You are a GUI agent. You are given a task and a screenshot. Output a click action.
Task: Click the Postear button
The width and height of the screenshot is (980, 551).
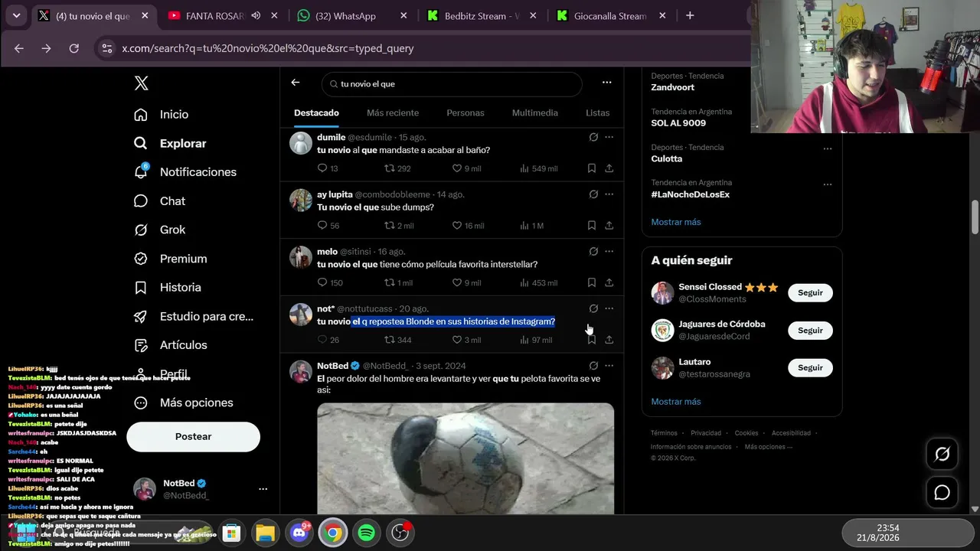point(193,436)
